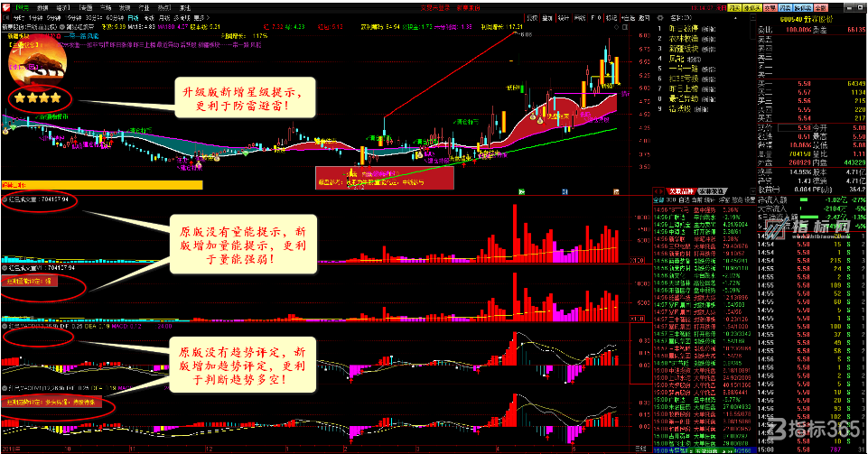Select the 自选 filter in alerts panel
Viewport: 868px width, 454px height.
pos(685,199)
